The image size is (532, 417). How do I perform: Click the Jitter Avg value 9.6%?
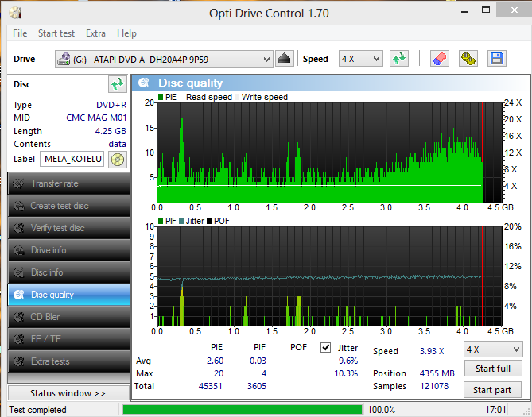tap(348, 361)
